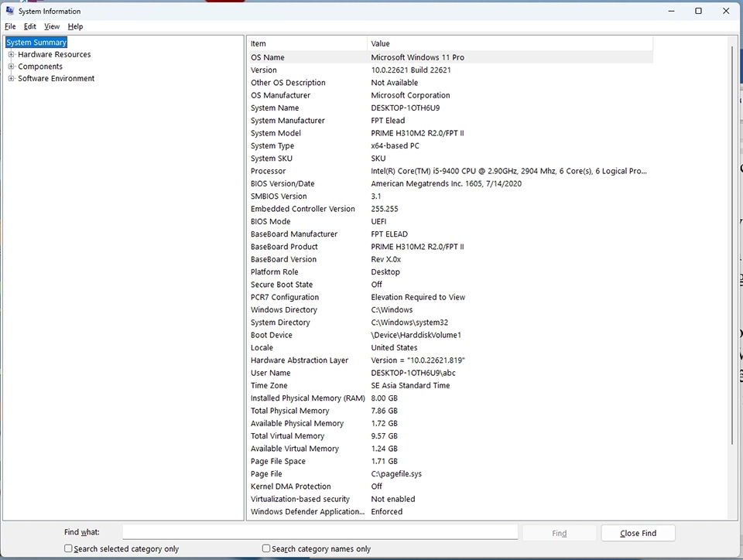This screenshot has width=743, height=560.
Task: Expand the Hardware Resources category
Action: click(x=11, y=54)
